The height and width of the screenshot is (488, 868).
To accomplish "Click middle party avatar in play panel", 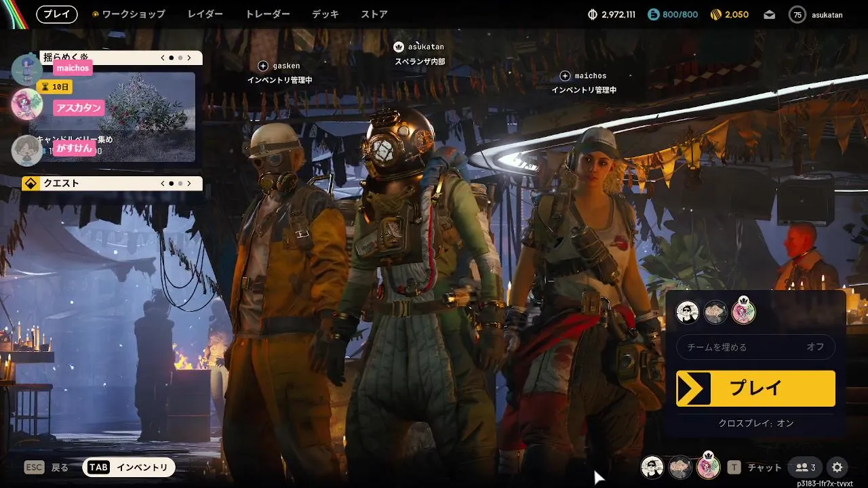I will coord(715,312).
